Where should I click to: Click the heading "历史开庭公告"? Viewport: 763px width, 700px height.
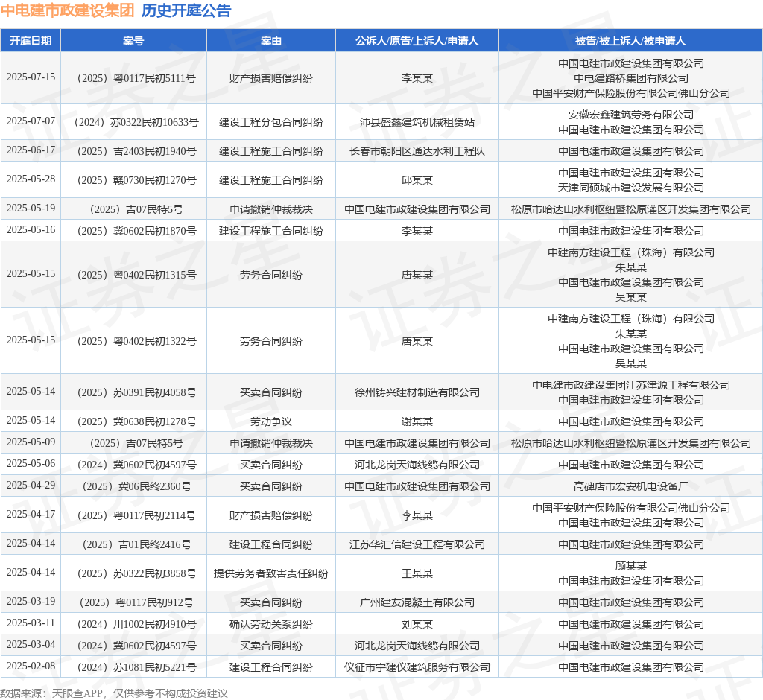click(186, 10)
